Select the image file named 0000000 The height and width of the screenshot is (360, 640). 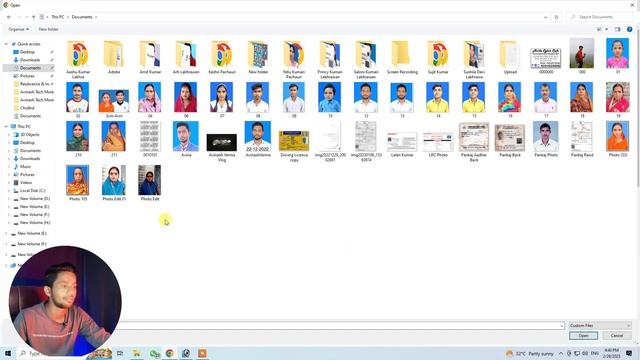point(546,60)
